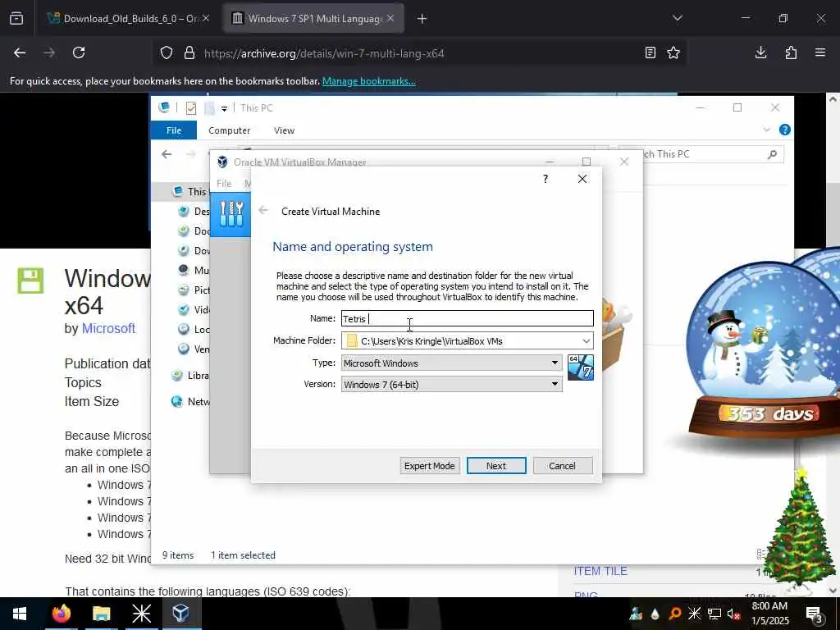Click inside the Name text field
Image resolution: width=840 pixels, height=630 pixels.
(467, 318)
